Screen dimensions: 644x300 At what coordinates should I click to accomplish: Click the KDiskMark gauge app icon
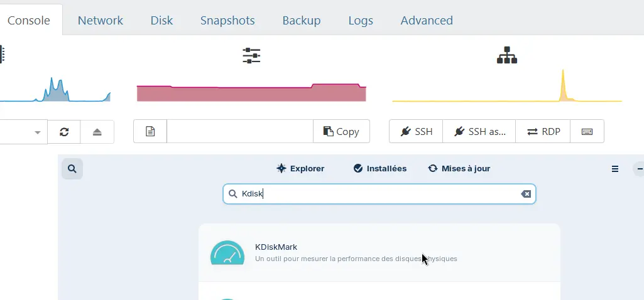[x=227, y=253]
